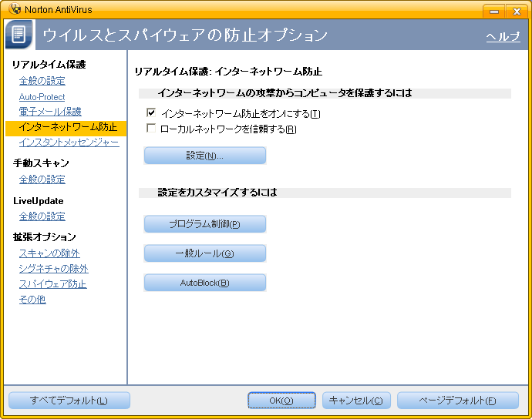Go to 電子メール保護 page
Screen dimensions: 532x419
tap(50, 112)
